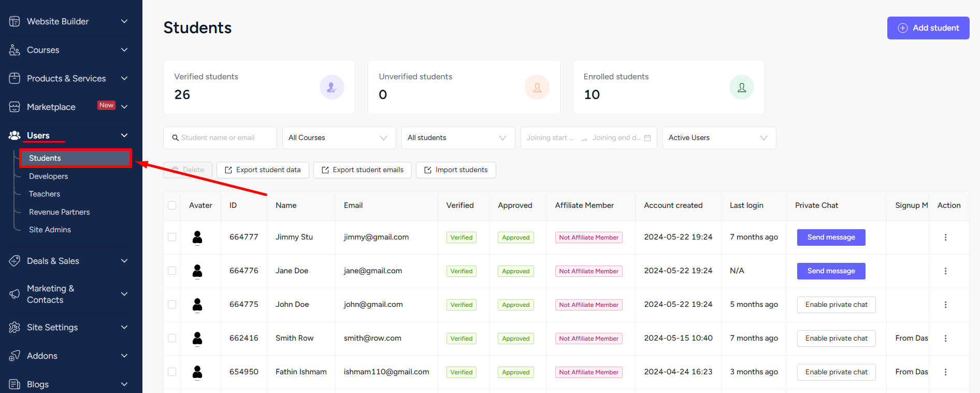Click Jane Doe's avatar icon
The image size is (980, 393).
tap(197, 271)
